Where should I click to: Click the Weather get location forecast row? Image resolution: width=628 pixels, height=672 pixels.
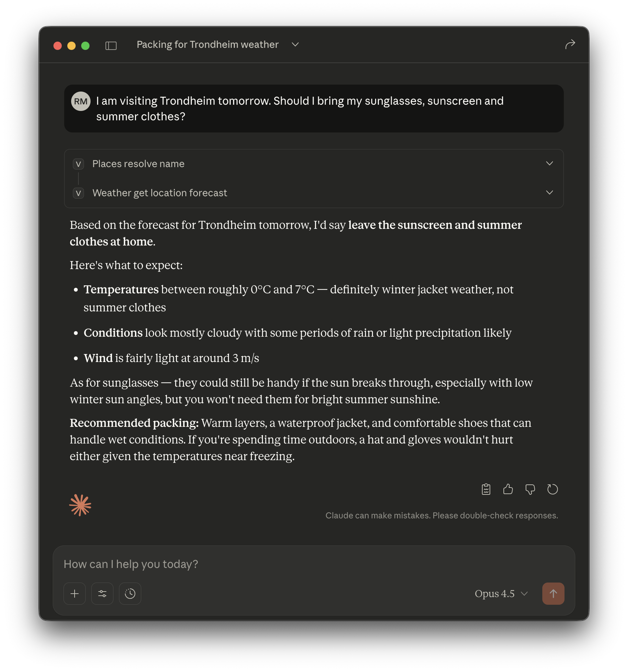click(x=314, y=193)
